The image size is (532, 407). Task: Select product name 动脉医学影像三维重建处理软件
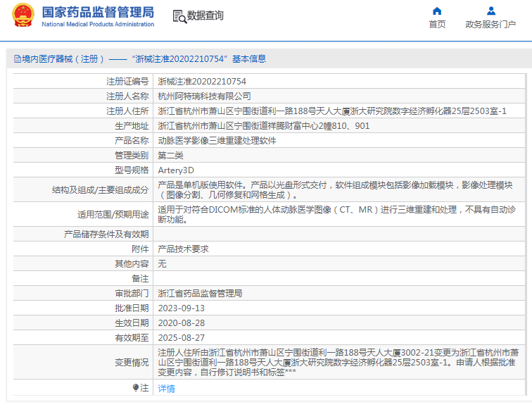click(217, 141)
